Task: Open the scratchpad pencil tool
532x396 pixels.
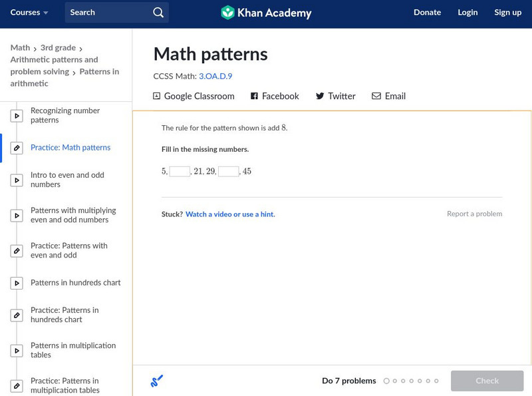Action: tap(157, 381)
